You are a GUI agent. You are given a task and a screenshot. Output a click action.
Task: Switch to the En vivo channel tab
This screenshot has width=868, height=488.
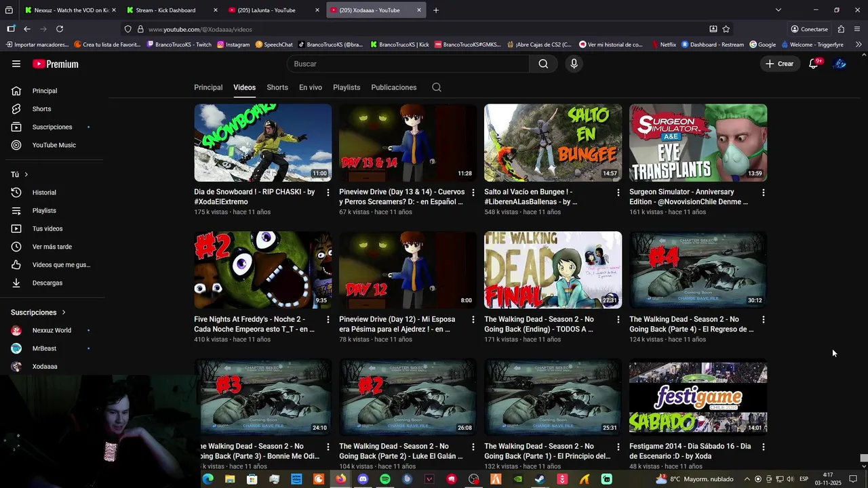tap(311, 87)
